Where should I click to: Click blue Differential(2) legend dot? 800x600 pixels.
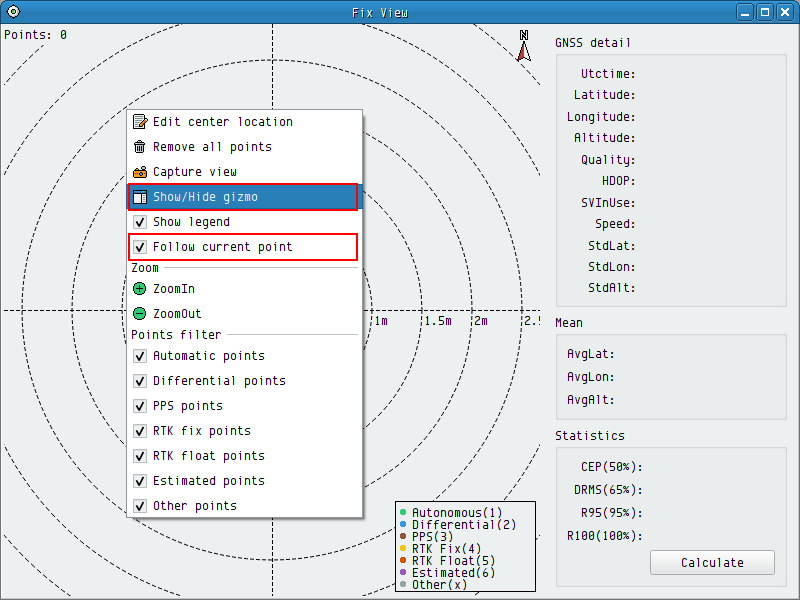click(x=403, y=524)
